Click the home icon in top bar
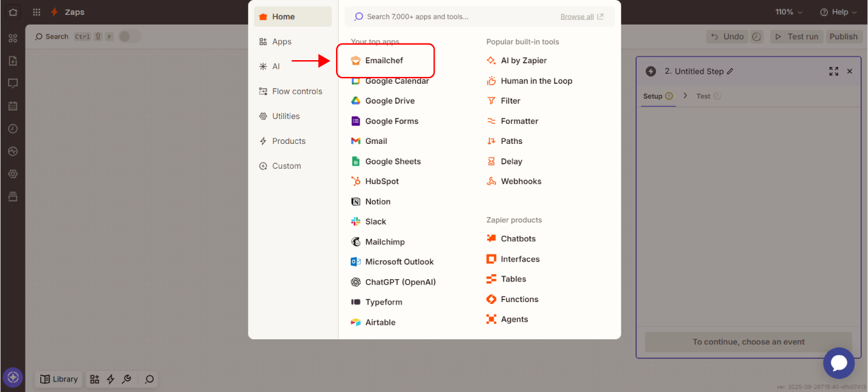 pos(13,12)
